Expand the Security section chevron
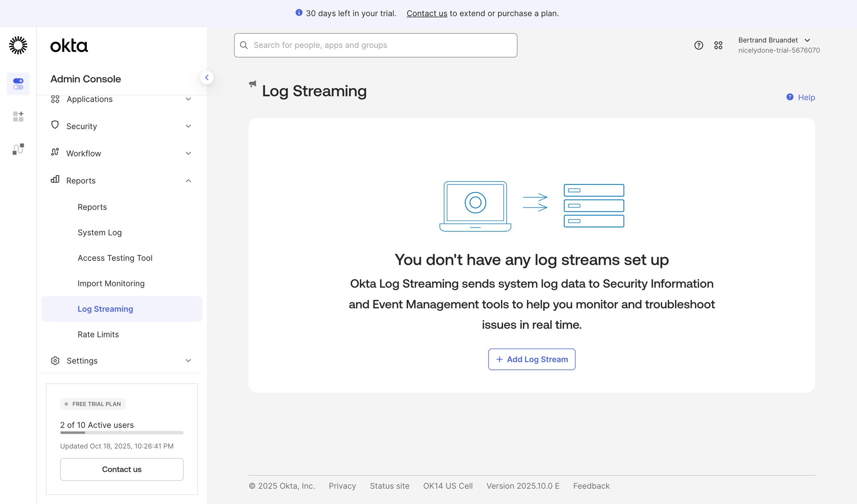This screenshot has height=504, width=857. [x=188, y=126]
